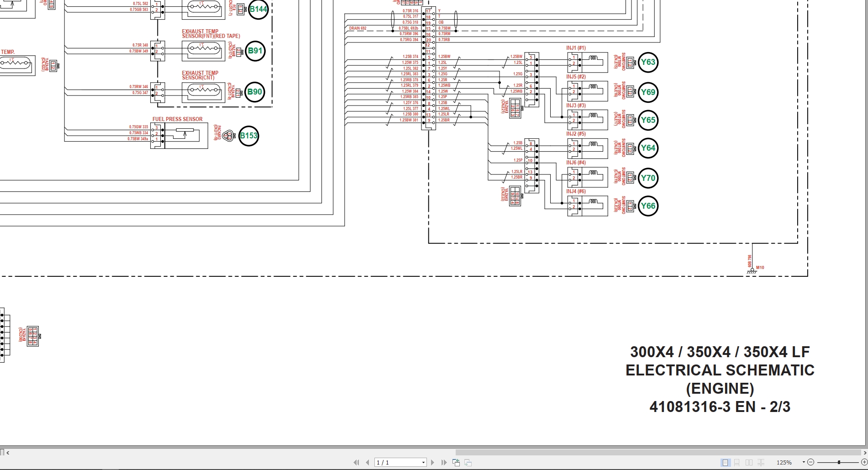
Task: Jump to the last page icon
Action: click(444, 462)
